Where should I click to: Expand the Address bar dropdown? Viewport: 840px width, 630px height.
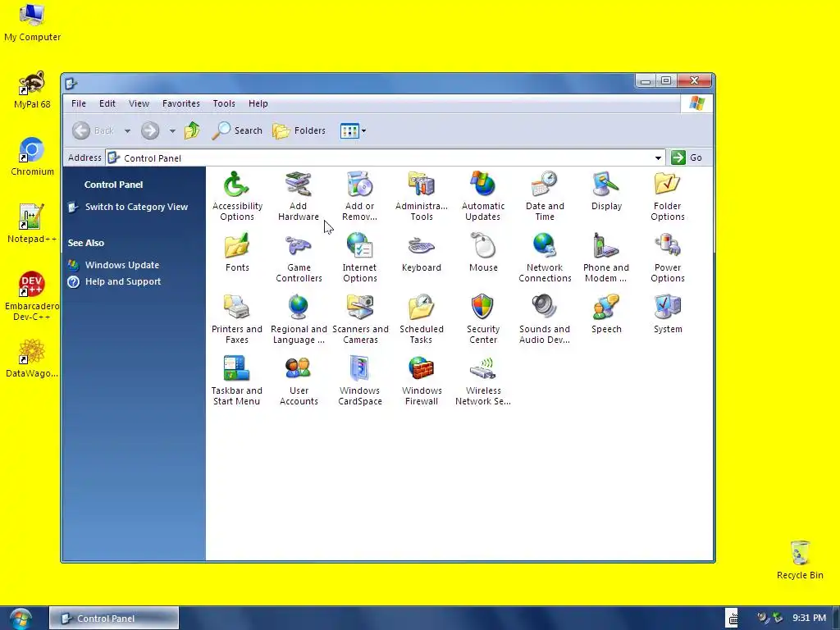658,158
